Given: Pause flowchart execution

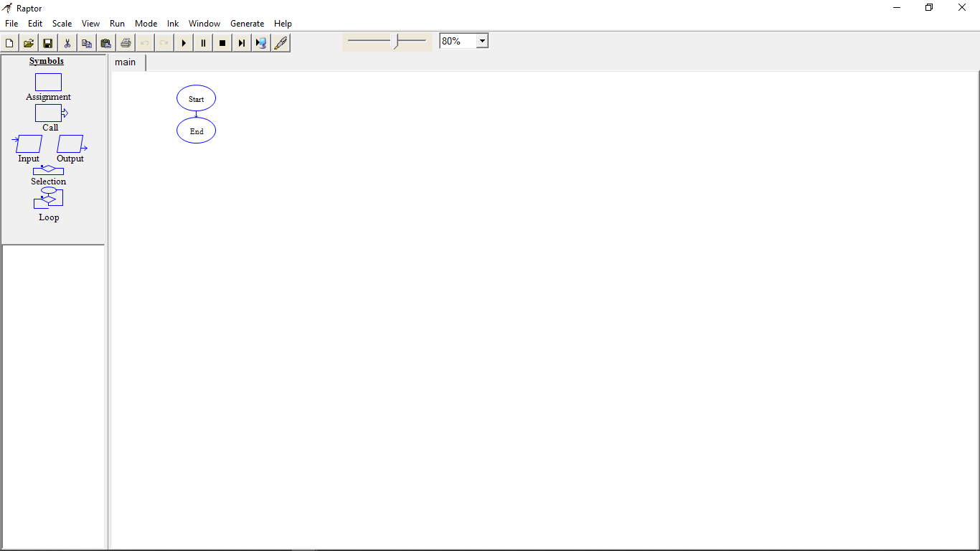Looking at the screenshot, I should 203,42.
